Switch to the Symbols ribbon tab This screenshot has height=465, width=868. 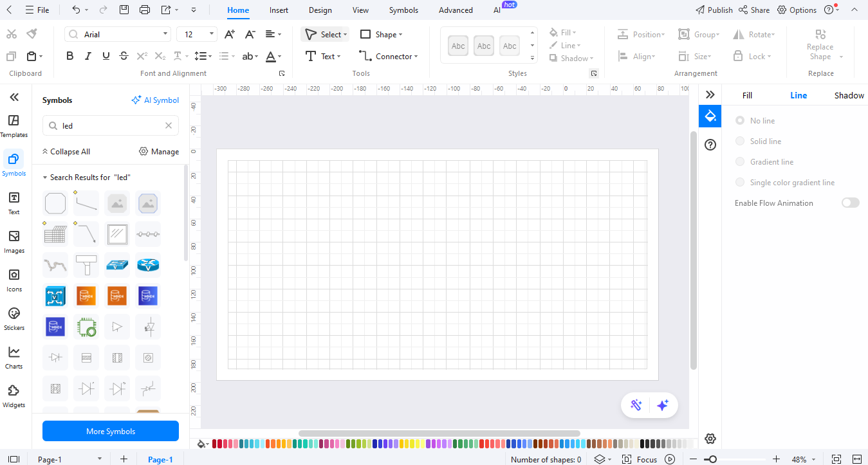[403, 10]
